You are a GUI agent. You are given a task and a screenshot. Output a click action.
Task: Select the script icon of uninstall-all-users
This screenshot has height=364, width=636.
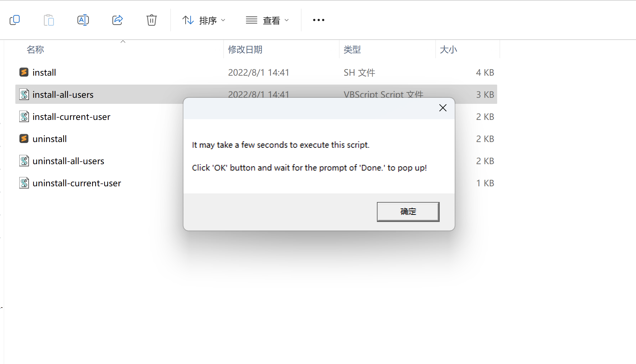24,161
